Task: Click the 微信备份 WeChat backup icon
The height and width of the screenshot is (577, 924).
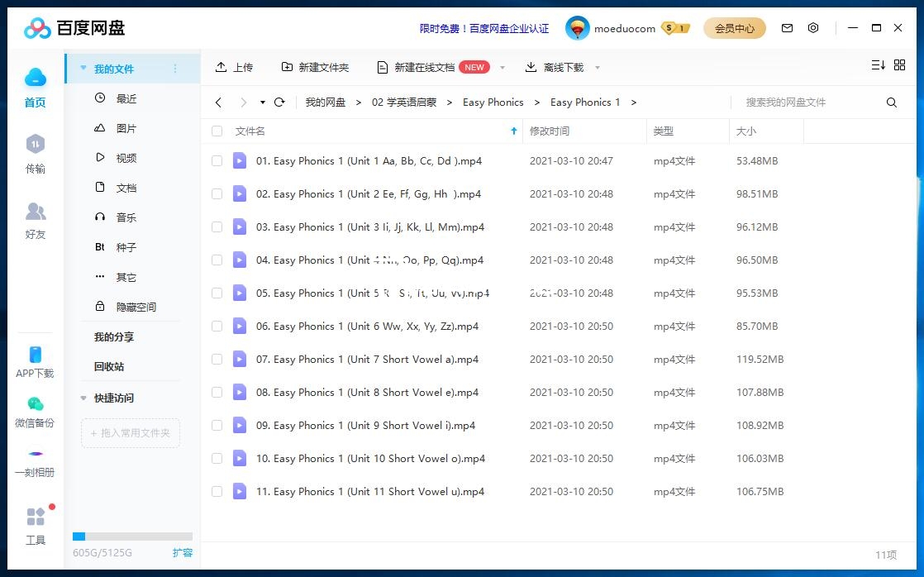Action: (x=35, y=405)
